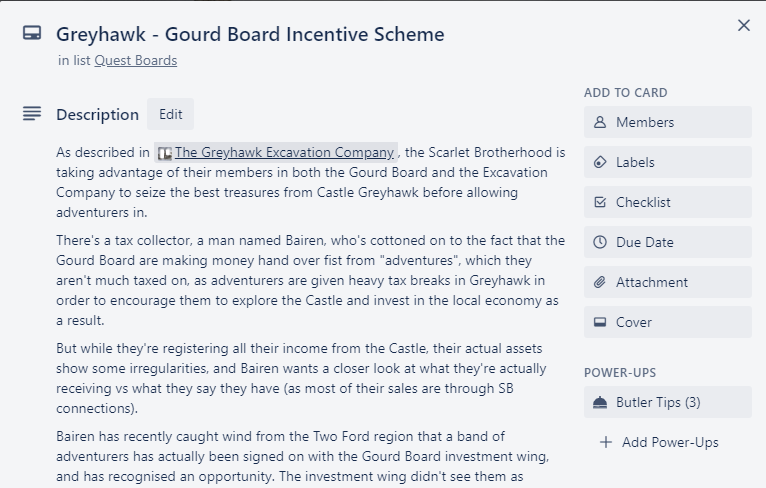The height and width of the screenshot is (488, 766).
Task: Click the card title Greyhawk - Gourd Board Incentive Scheme
Action: [x=250, y=34]
